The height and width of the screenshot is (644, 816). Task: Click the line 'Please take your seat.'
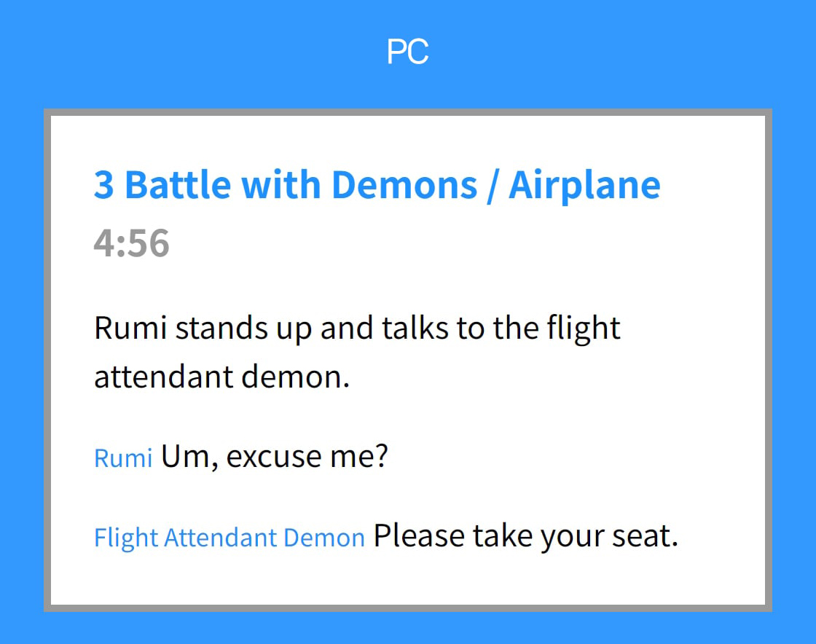pyautogui.click(x=525, y=535)
